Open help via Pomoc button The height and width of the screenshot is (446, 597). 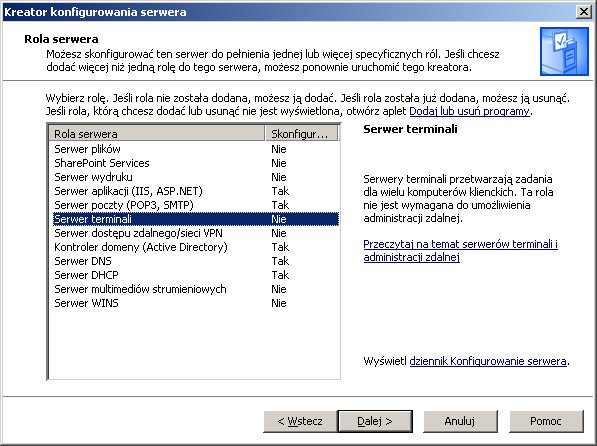coord(546,421)
